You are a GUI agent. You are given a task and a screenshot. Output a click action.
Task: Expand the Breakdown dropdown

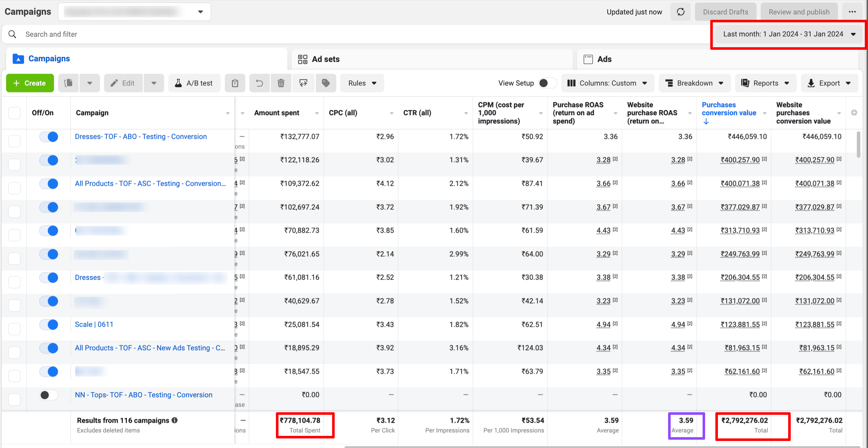point(694,83)
